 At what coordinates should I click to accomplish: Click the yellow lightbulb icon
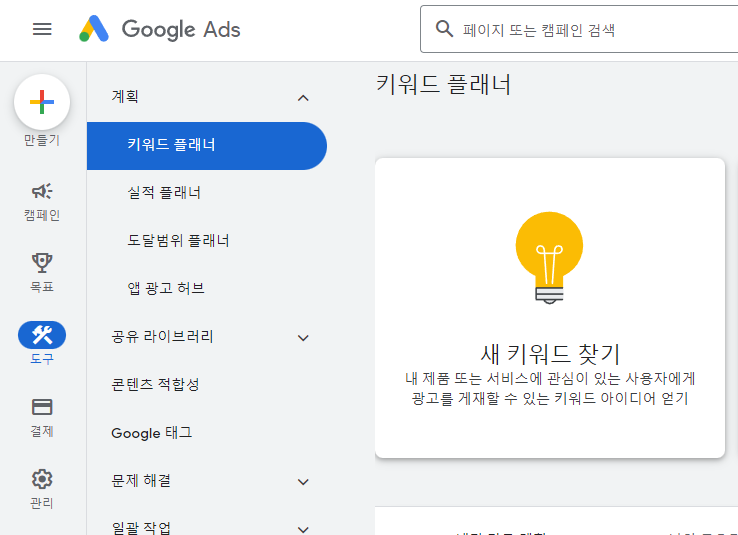coord(549,258)
